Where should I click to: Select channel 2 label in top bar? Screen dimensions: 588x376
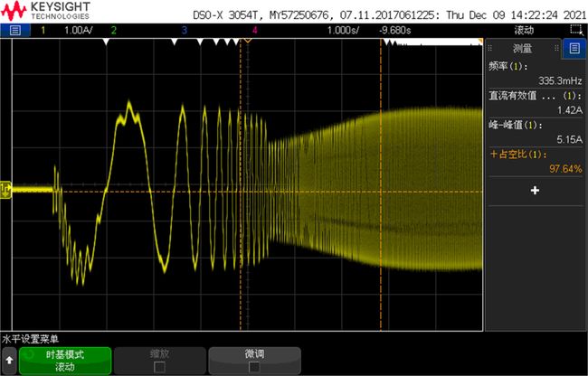coord(114,30)
